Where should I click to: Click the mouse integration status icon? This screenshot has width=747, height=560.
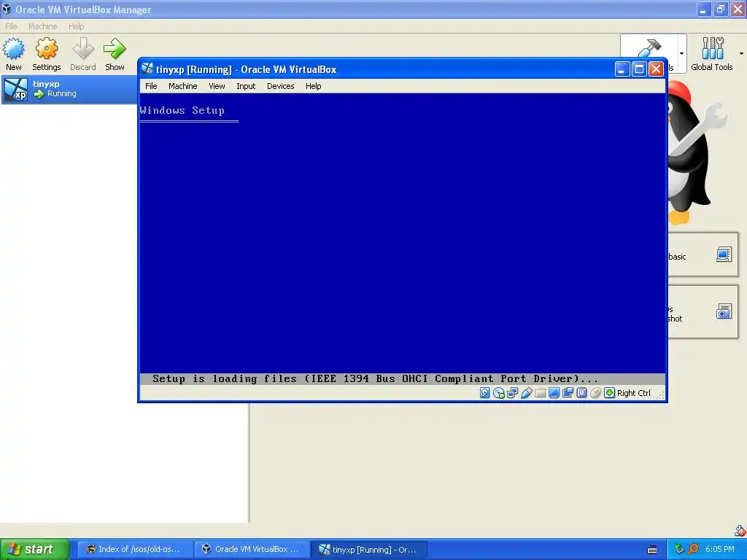point(595,393)
